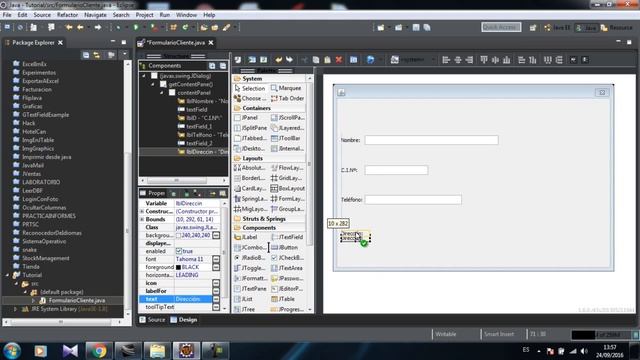Switch to the Source tab
The image size is (640, 360).
point(152,320)
